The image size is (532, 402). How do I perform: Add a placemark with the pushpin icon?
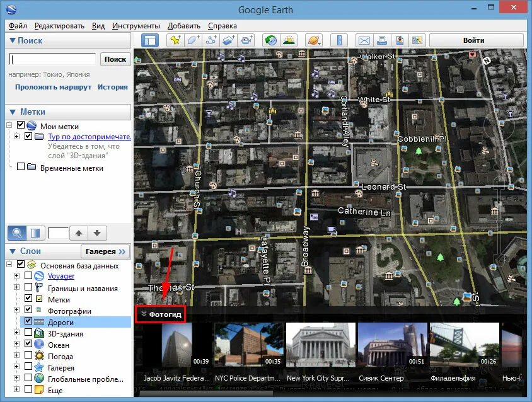tap(175, 40)
